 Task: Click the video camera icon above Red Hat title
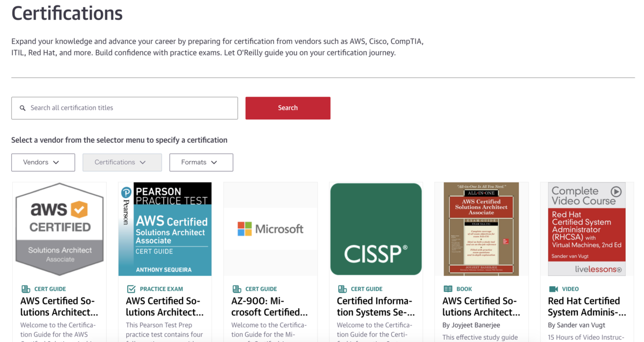553,289
